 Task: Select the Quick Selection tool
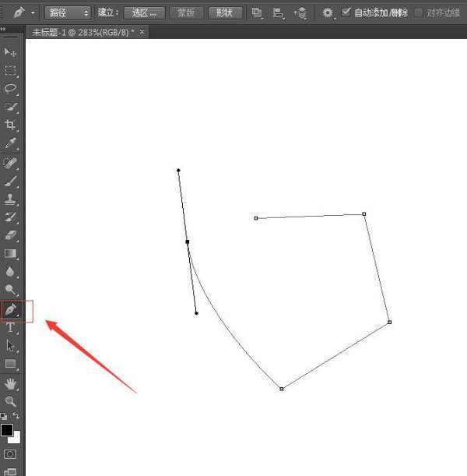10,107
